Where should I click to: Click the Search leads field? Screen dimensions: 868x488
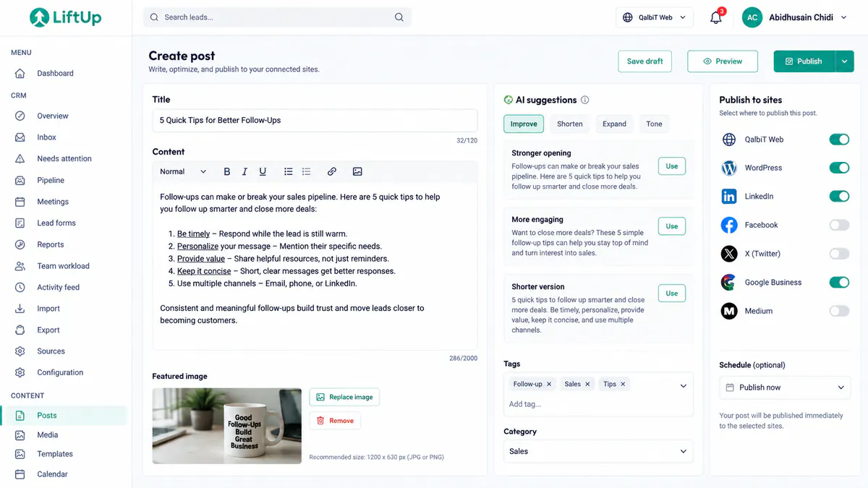[x=278, y=17]
